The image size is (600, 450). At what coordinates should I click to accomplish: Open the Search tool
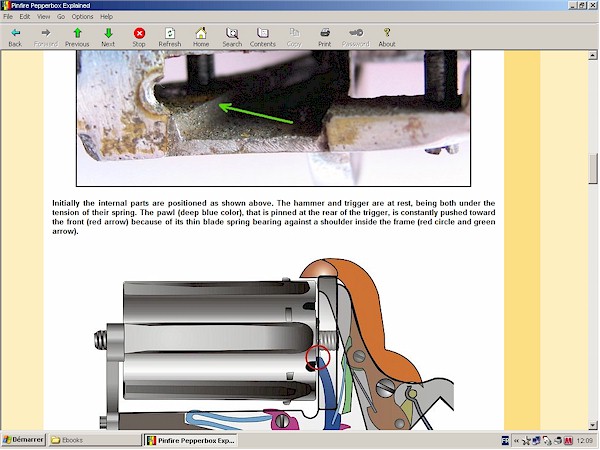tap(232, 37)
